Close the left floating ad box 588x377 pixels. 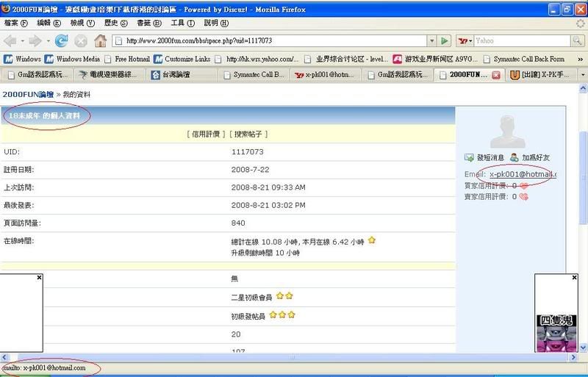pos(40,278)
